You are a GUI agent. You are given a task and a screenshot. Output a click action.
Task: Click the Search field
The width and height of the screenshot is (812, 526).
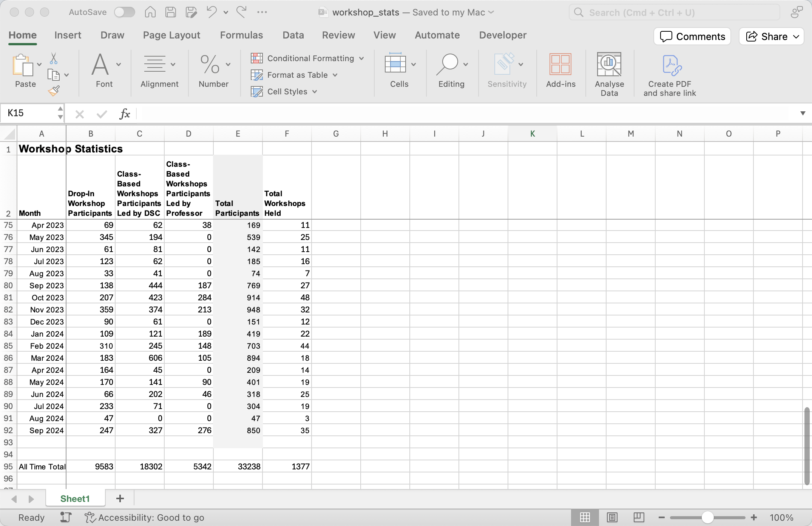tap(674, 12)
